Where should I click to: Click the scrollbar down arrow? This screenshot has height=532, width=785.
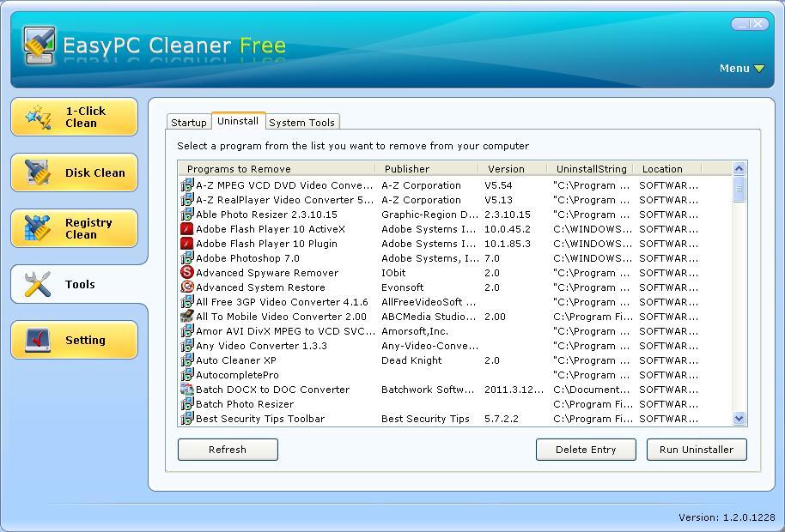tap(739, 420)
